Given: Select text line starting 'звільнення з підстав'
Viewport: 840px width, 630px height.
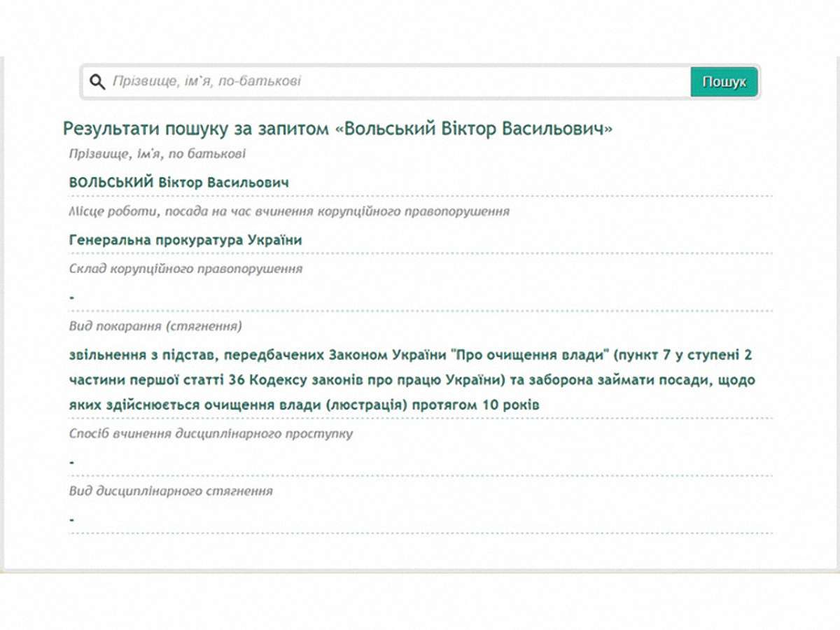Looking at the screenshot, I should coord(411,355).
